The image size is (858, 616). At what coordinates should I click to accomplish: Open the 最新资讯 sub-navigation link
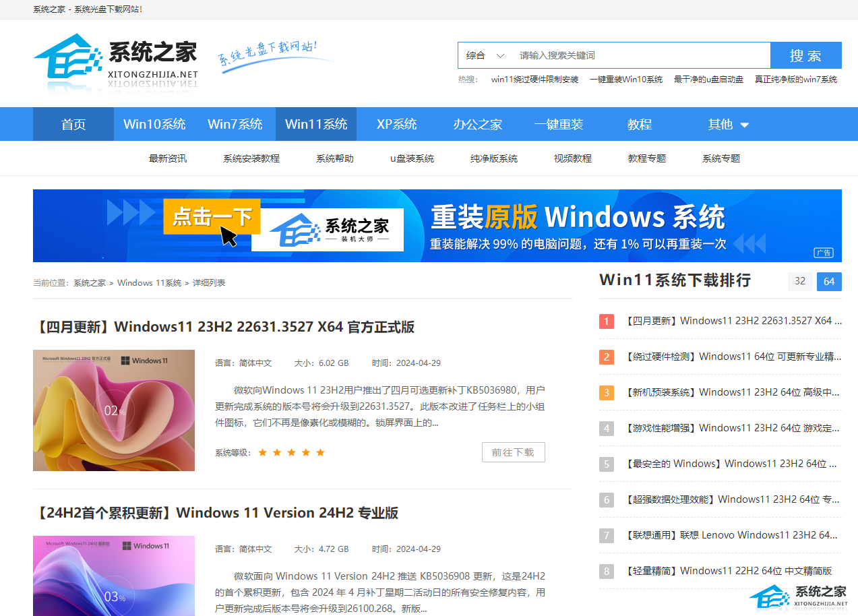pos(168,158)
